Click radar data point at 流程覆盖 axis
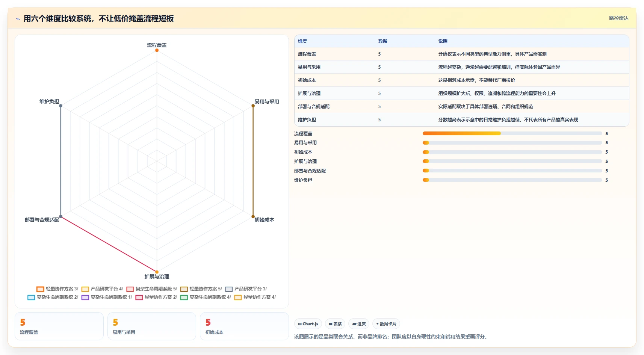 (x=157, y=50)
